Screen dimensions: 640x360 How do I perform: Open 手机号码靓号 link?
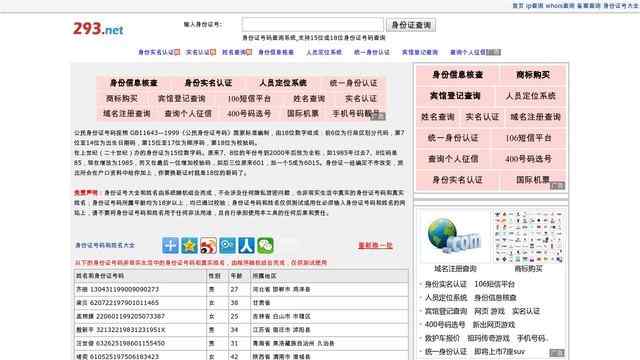[356, 113]
